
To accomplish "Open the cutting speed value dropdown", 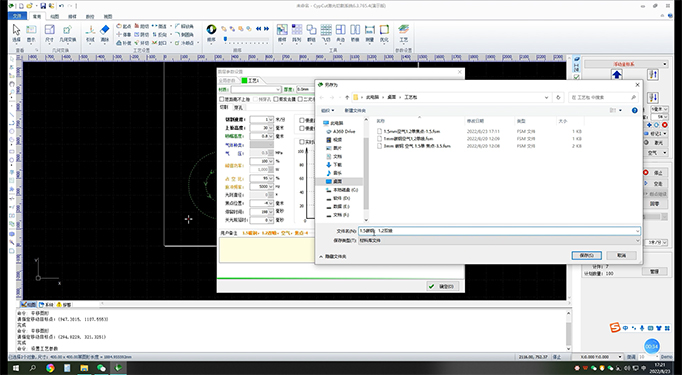I will 271,119.
